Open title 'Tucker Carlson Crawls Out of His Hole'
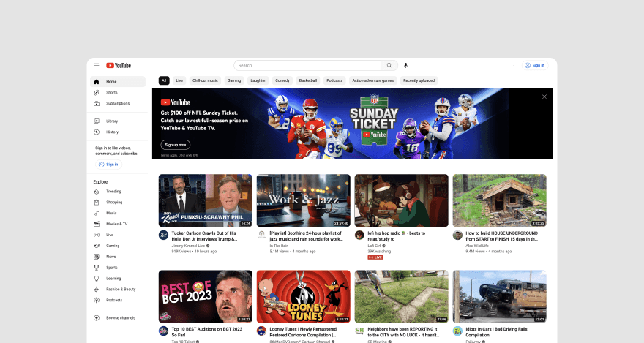Viewport: 644px width, 343px height. click(x=204, y=236)
